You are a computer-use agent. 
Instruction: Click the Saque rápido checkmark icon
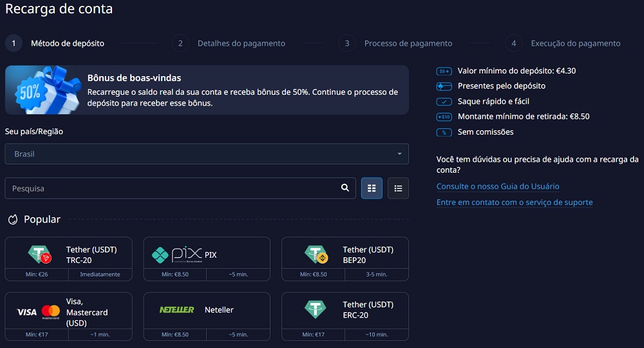[x=444, y=101]
